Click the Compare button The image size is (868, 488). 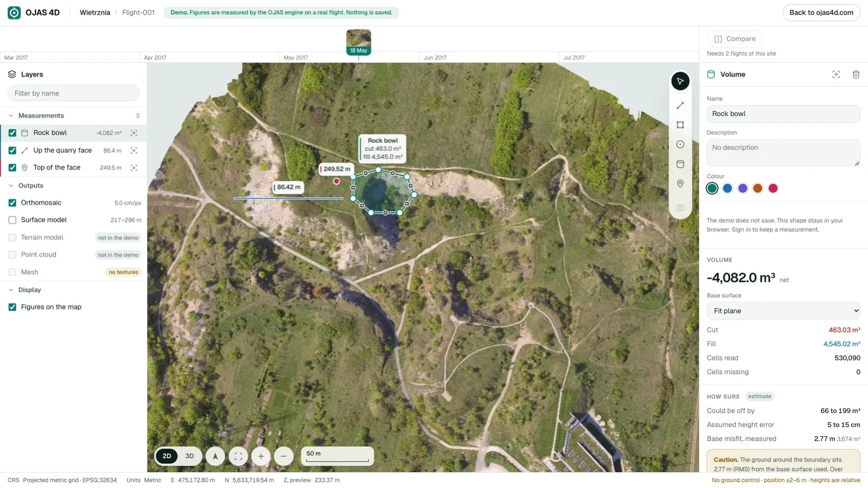735,39
